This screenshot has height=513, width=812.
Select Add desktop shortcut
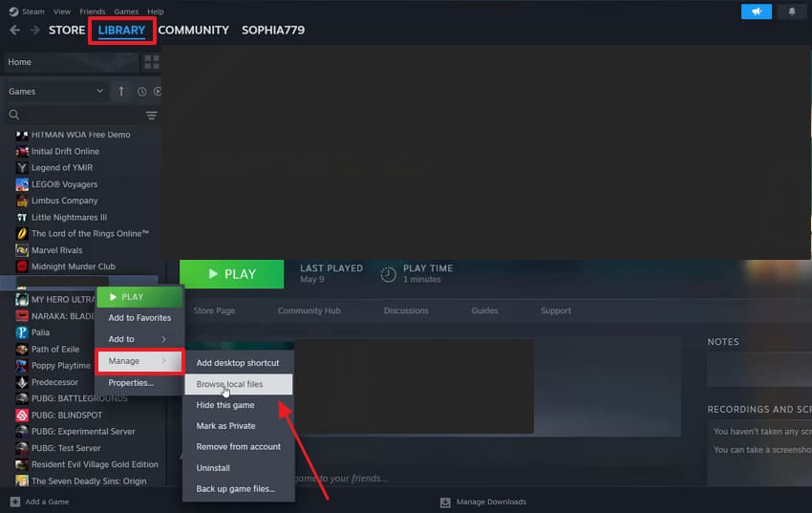[238, 363]
